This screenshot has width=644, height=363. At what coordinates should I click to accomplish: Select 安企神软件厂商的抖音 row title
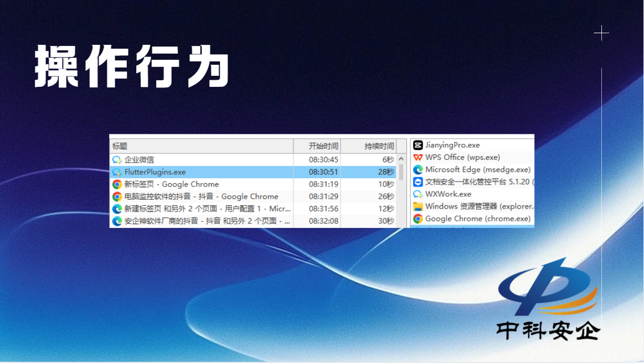(x=208, y=221)
